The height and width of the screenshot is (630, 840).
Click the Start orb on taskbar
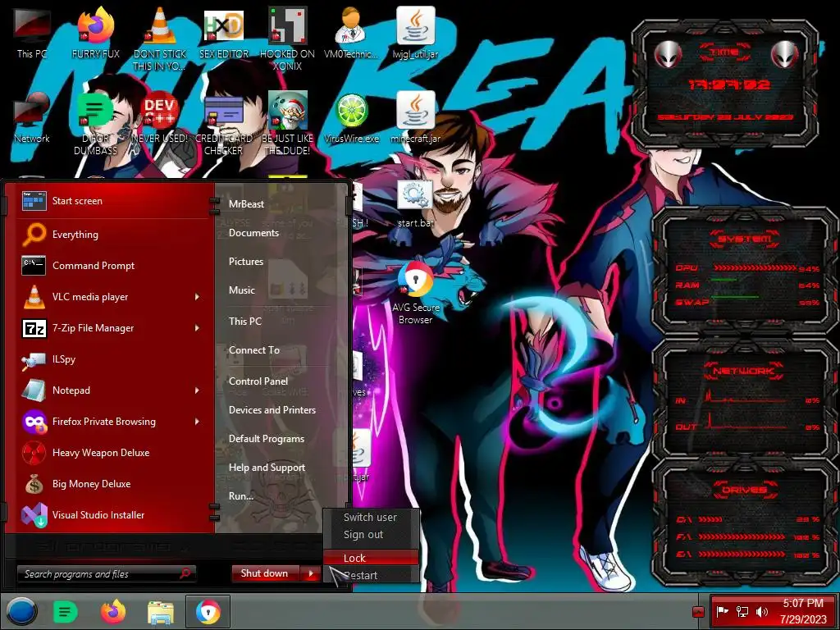click(x=21, y=611)
